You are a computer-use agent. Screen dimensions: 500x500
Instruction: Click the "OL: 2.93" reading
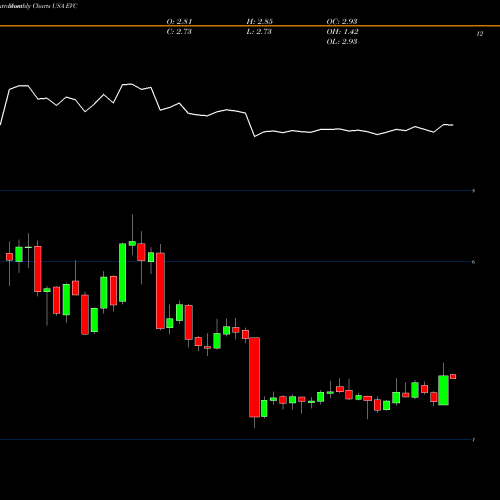tap(342, 41)
